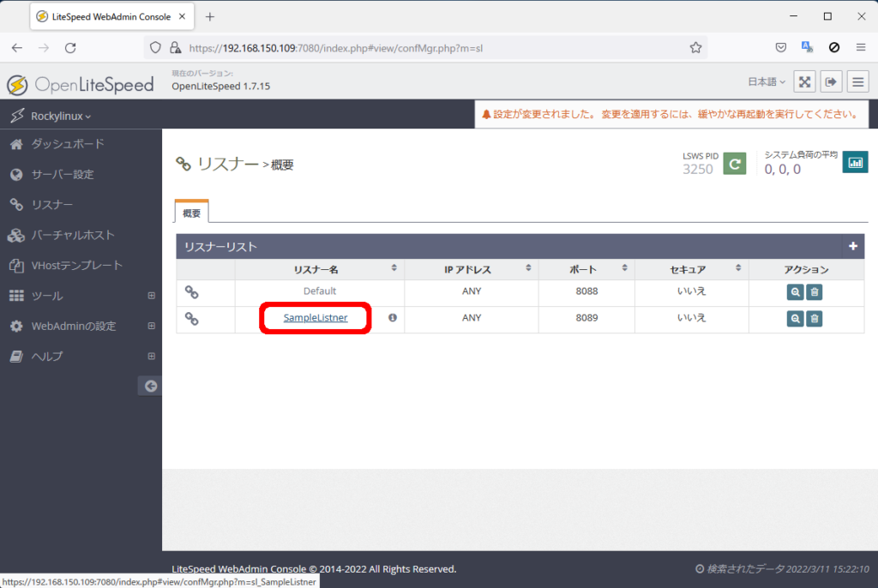Open the real-time stats chart icon
The height and width of the screenshot is (588, 878).
pos(855,162)
